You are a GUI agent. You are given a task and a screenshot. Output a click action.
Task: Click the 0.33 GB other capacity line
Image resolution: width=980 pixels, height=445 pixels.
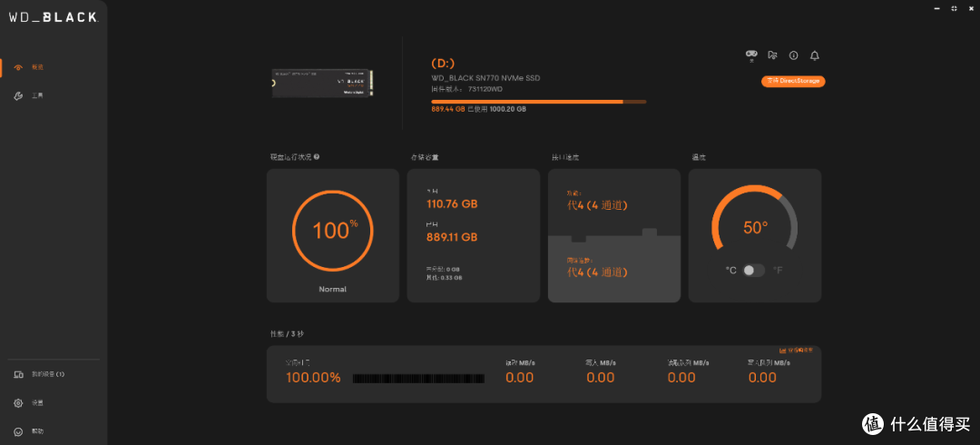(x=444, y=277)
